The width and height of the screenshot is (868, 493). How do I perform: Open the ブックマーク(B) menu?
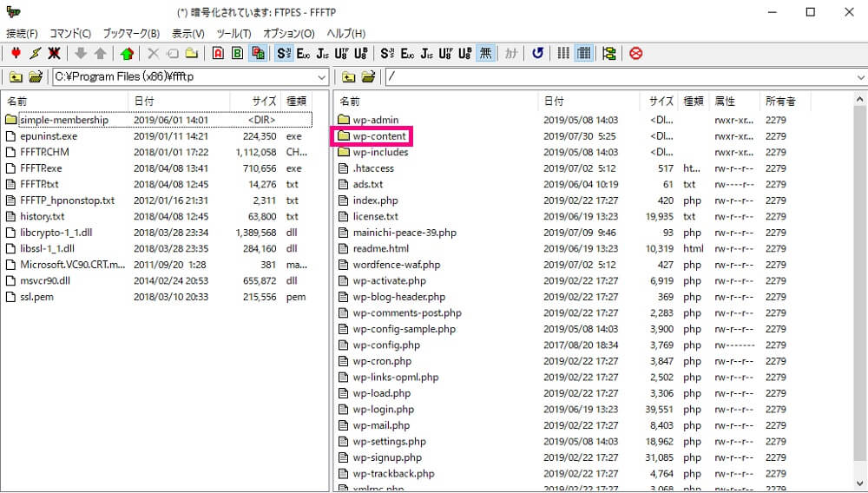click(131, 34)
